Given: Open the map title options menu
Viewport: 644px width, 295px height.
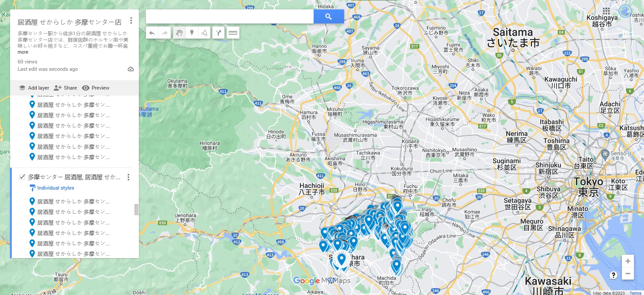Looking at the screenshot, I should click(x=131, y=21).
